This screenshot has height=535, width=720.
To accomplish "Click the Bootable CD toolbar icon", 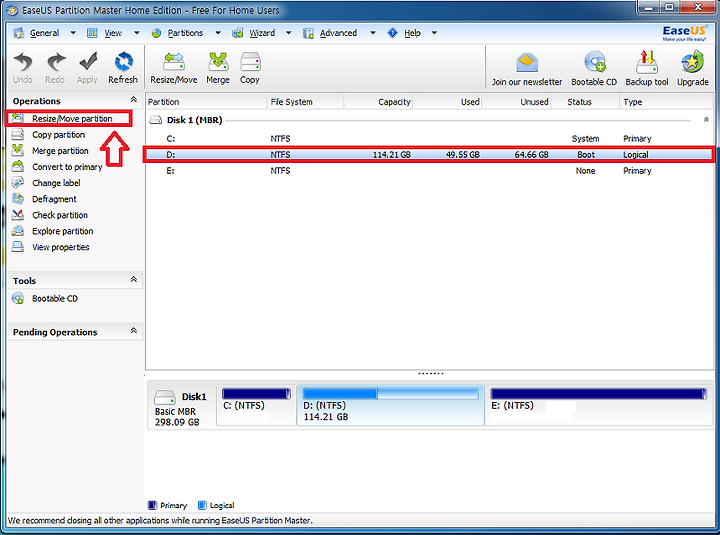I will [594, 69].
